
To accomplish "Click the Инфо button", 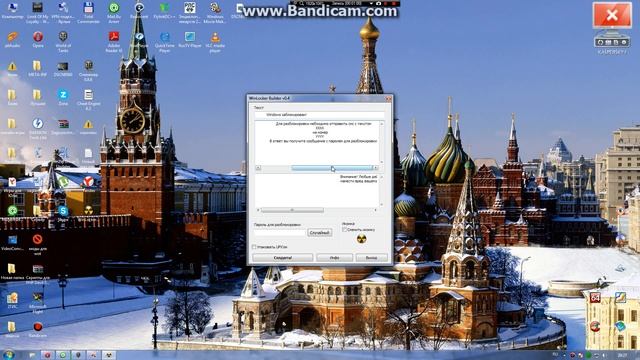I will [334, 258].
